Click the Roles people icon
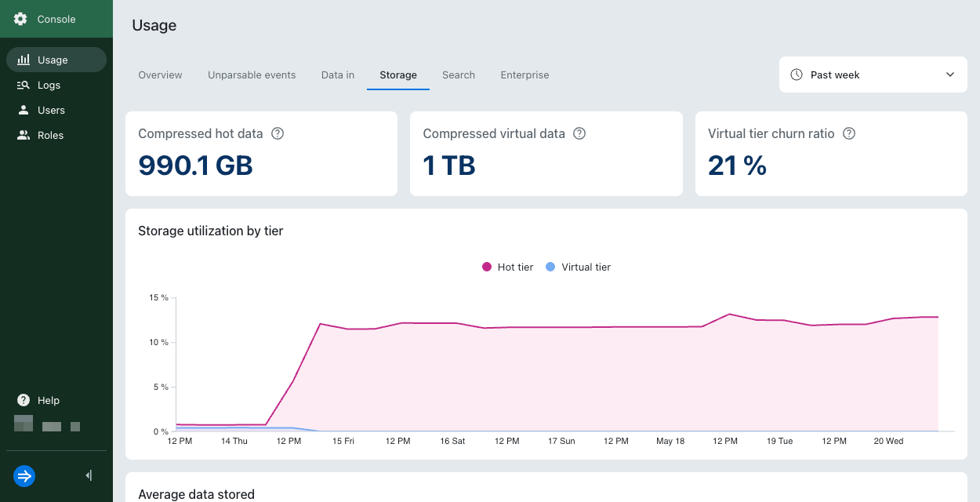 coord(24,135)
